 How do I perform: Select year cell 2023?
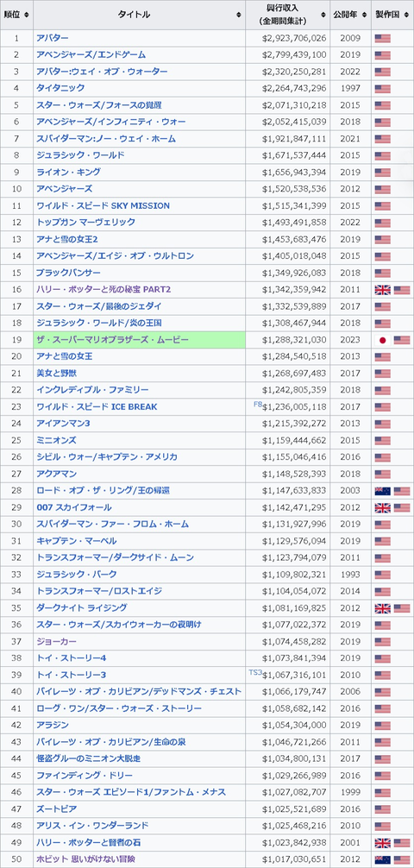click(350, 339)
